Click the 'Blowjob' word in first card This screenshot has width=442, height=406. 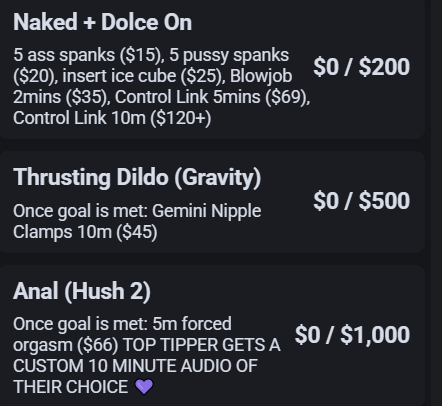click(x=261, y=76)
